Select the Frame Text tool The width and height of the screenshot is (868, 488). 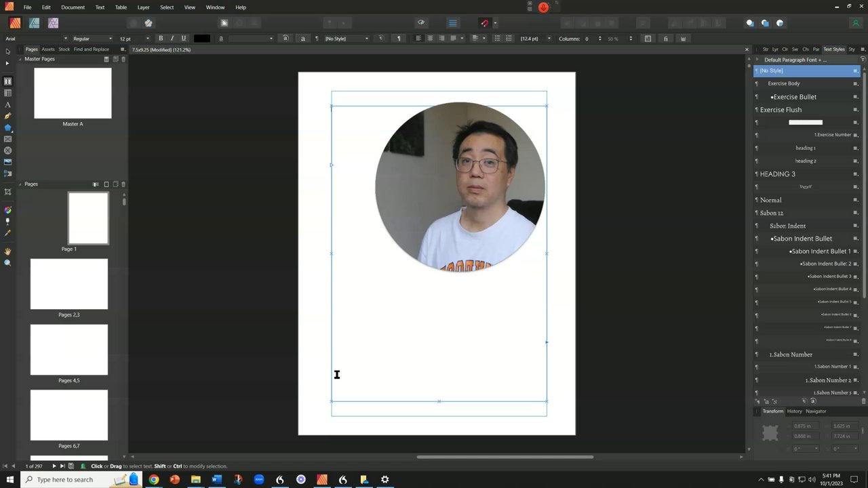tap(7, 81)
